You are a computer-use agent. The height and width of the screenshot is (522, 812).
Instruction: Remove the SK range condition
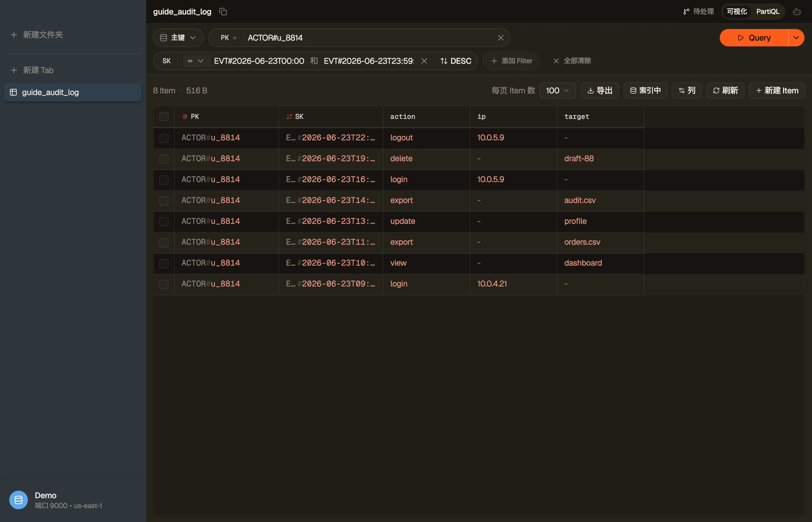click(x=424, y=61)
